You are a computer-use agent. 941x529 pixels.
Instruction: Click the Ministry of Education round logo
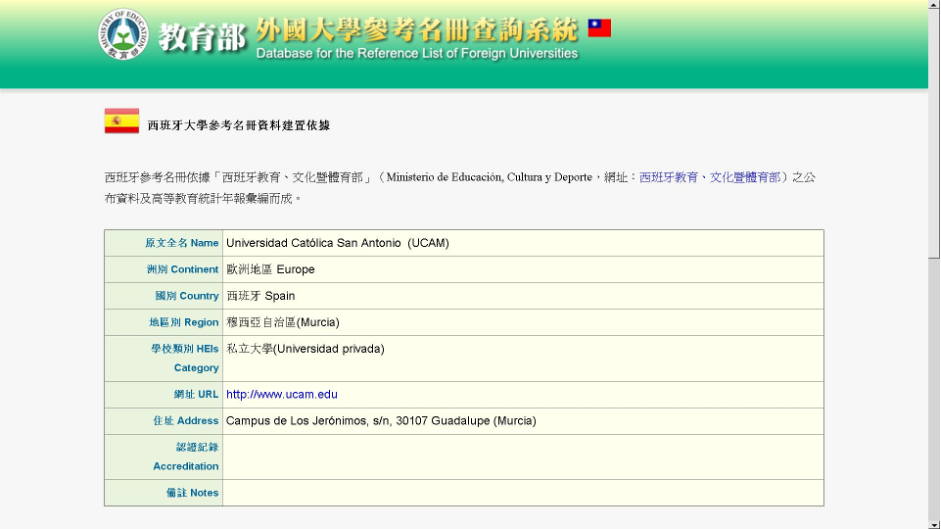123,34
